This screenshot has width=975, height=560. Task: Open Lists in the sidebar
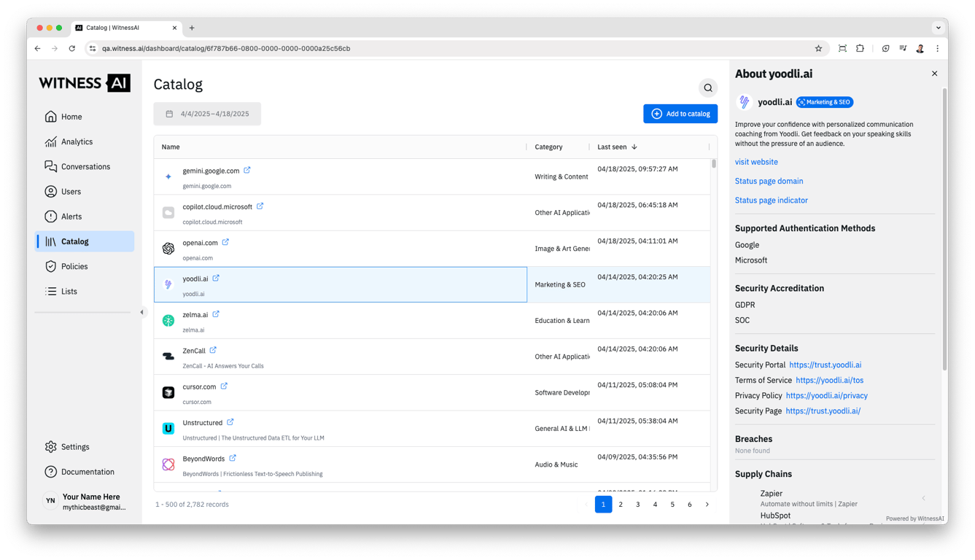click(85, 291)
